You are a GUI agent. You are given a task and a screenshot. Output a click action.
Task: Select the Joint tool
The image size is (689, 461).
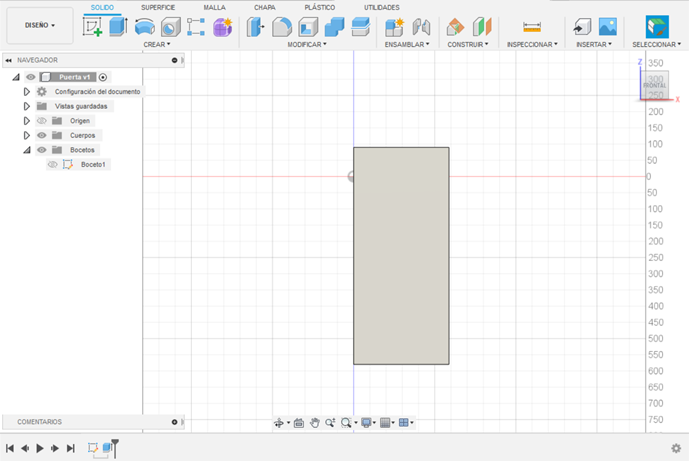421,27
